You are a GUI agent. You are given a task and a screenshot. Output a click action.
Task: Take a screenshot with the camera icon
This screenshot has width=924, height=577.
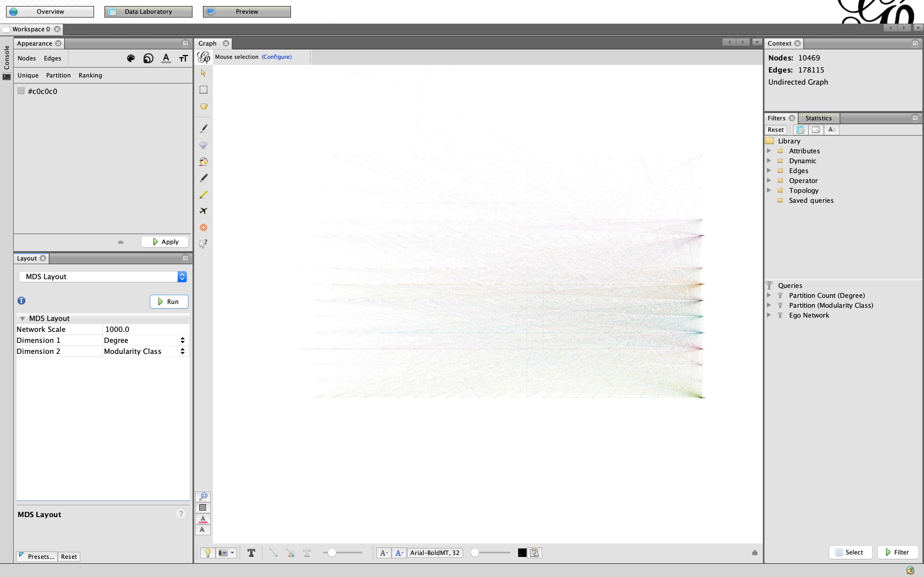[223, 552]
